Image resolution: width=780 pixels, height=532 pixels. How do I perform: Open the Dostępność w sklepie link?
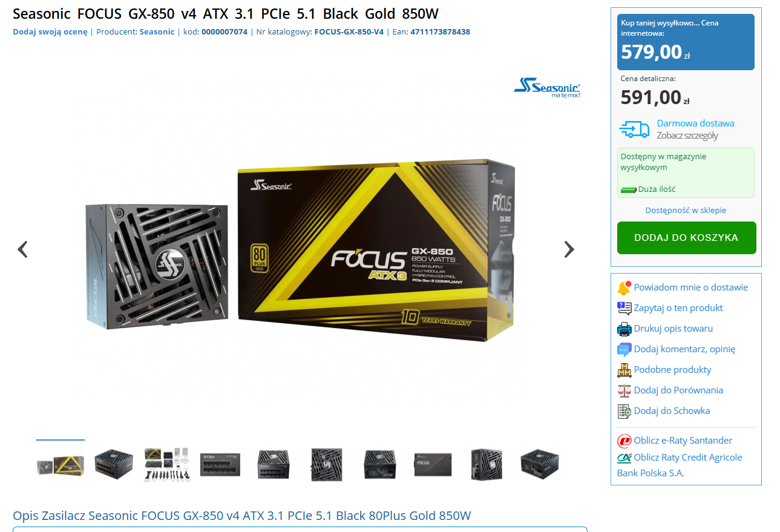[686, 211]
